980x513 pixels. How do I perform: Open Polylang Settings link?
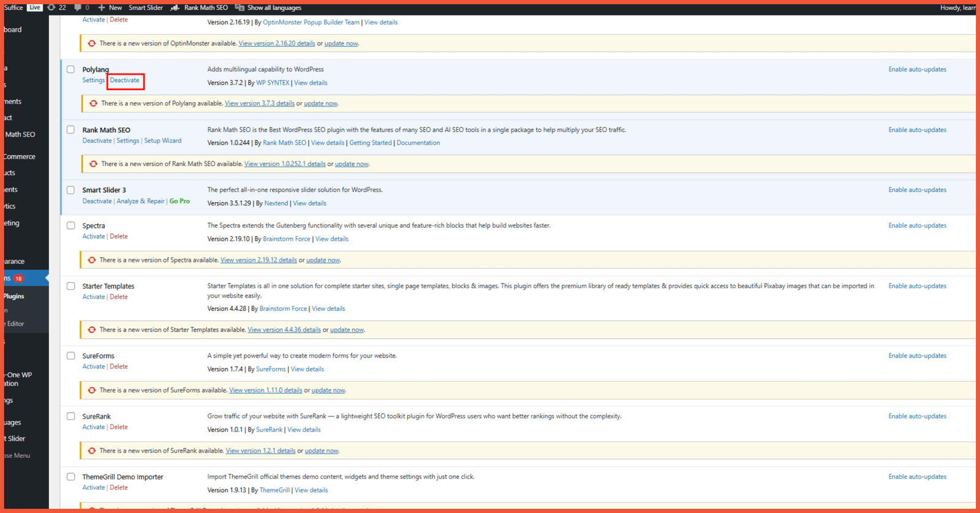click(x=94, y=80)
